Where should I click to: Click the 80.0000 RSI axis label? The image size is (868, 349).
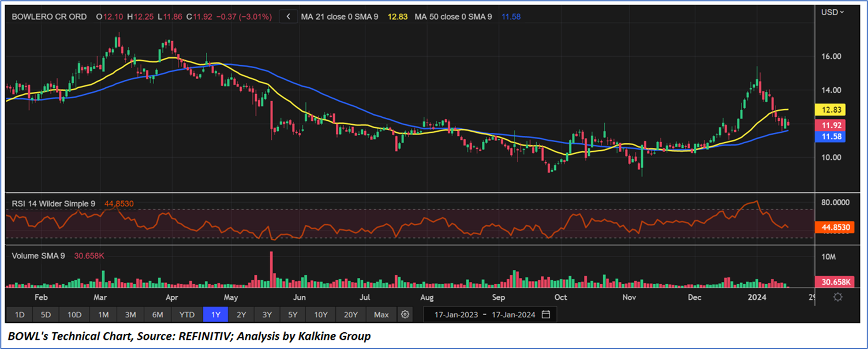click(x=836, y=202)
